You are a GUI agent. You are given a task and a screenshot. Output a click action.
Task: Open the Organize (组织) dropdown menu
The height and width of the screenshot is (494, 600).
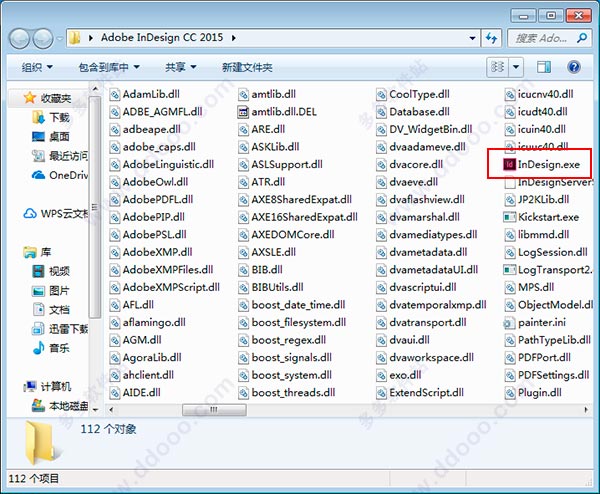(x=37, y=68)
